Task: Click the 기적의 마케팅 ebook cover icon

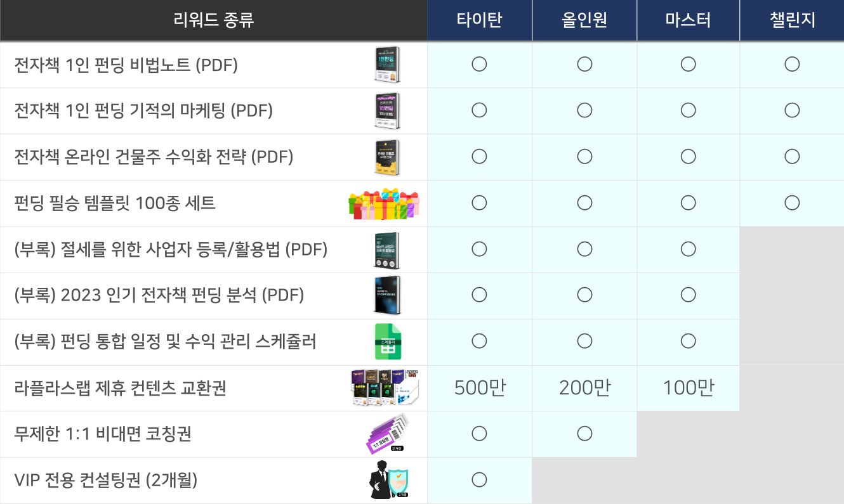Action: 386,111
